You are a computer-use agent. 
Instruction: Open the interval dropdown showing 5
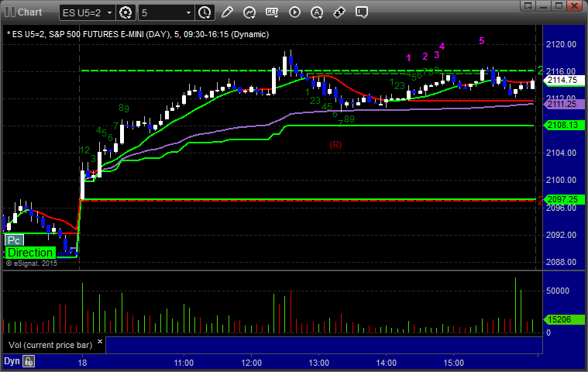tap(166, 12)
